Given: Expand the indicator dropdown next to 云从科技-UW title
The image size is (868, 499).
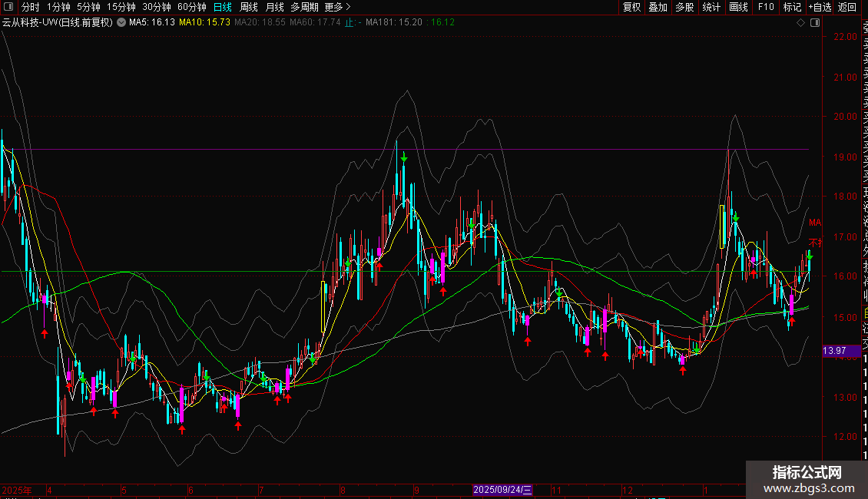Looking at the screenshot, I should coord(121,23).
